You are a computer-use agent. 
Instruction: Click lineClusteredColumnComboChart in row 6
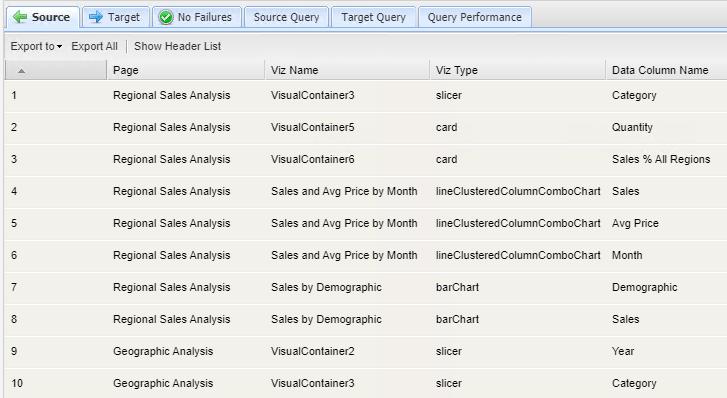[518, 256]
